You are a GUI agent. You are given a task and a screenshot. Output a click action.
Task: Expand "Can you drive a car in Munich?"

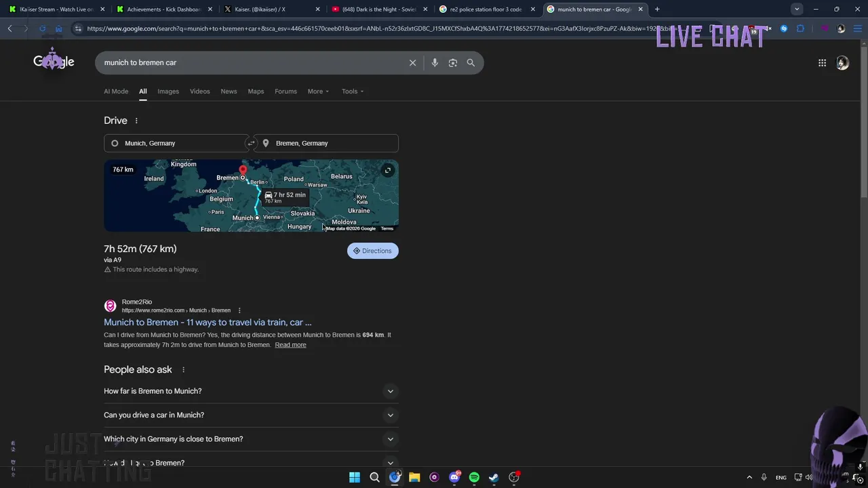click(251, 415)
